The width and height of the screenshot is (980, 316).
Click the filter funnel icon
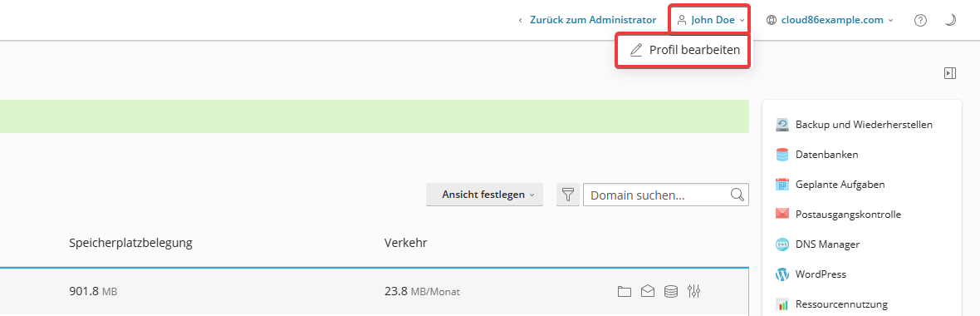coord(567,195)
